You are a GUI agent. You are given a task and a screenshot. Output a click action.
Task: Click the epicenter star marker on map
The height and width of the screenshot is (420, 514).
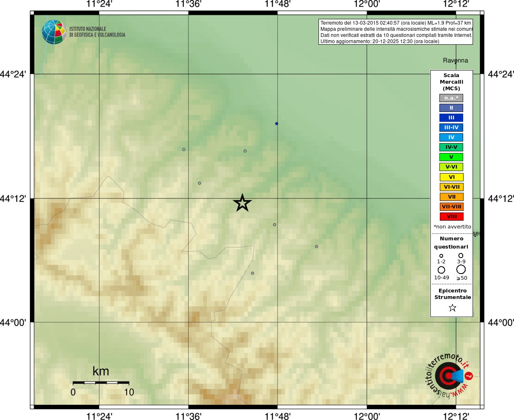[x=242, y=203]
